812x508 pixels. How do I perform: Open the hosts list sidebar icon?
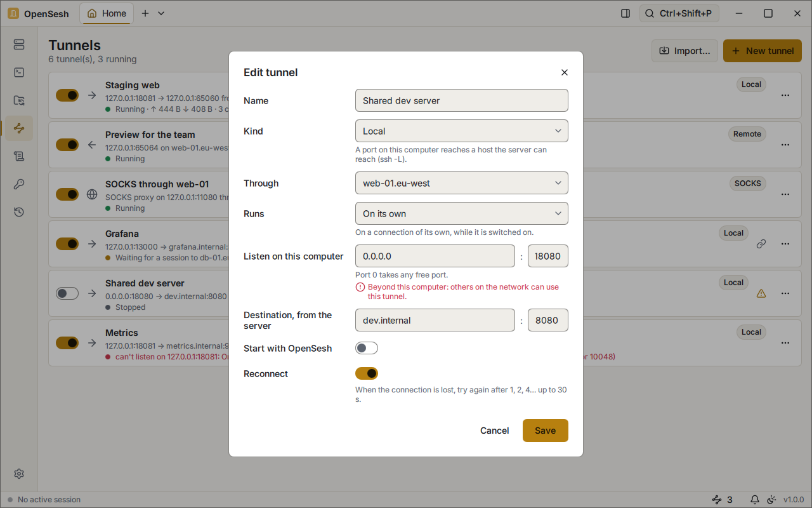click(x=19, y=44)
